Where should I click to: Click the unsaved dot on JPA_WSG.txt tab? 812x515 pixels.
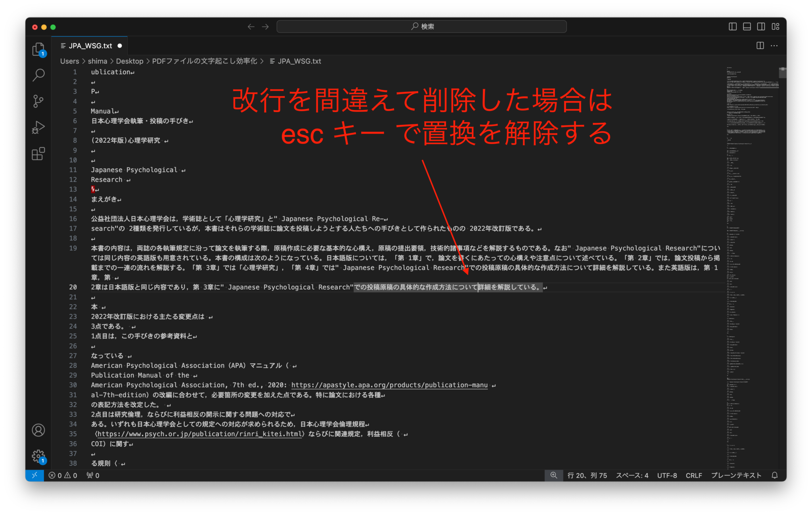point(120,46)
